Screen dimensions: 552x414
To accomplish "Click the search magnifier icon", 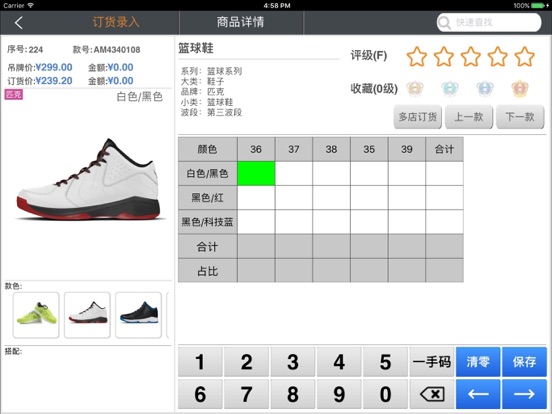I will 444,23.
